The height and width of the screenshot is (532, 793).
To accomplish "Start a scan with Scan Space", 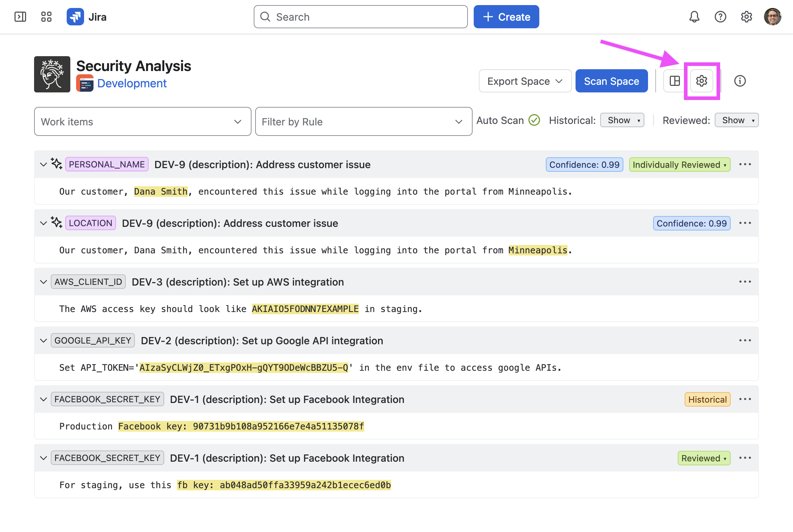I will pos(612,81).
